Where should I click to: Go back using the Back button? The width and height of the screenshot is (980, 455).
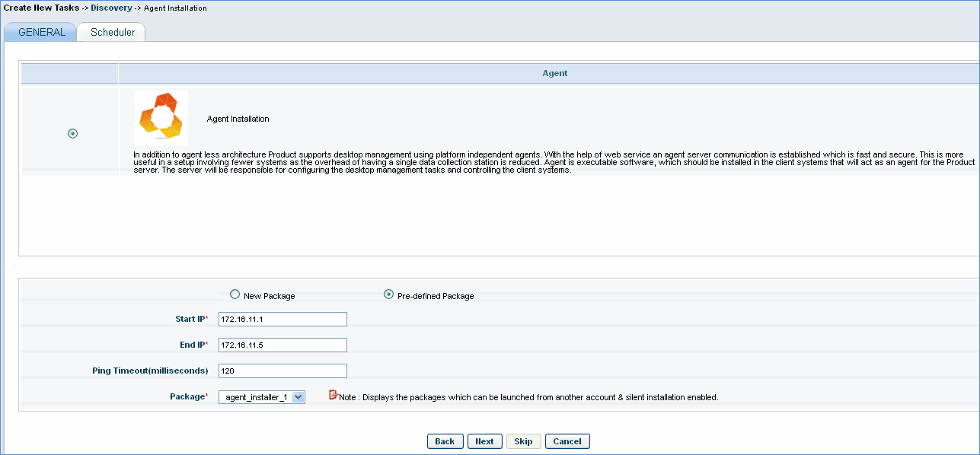pyautogui.click(x=445, y=441)
